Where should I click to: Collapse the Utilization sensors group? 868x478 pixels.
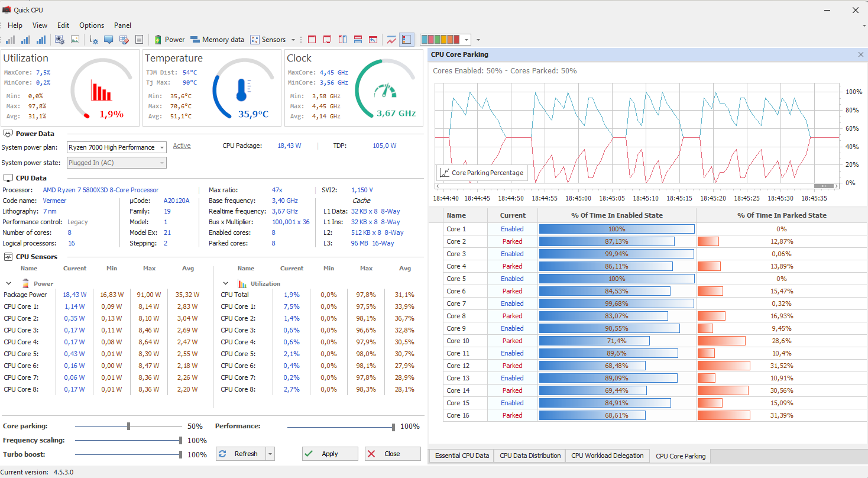click(x=225, y=283)
